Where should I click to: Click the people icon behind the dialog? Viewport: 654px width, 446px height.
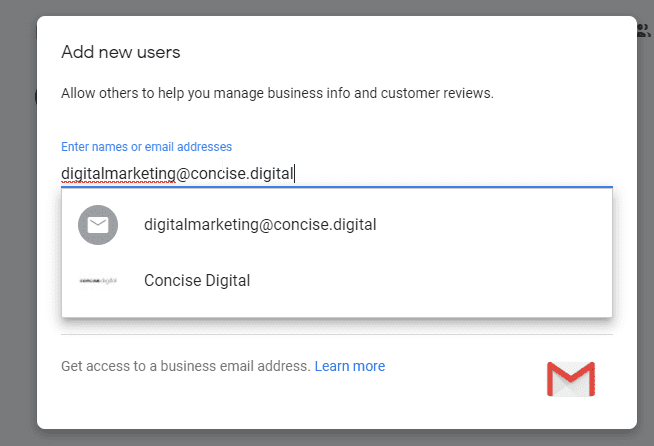coord(644,30)
